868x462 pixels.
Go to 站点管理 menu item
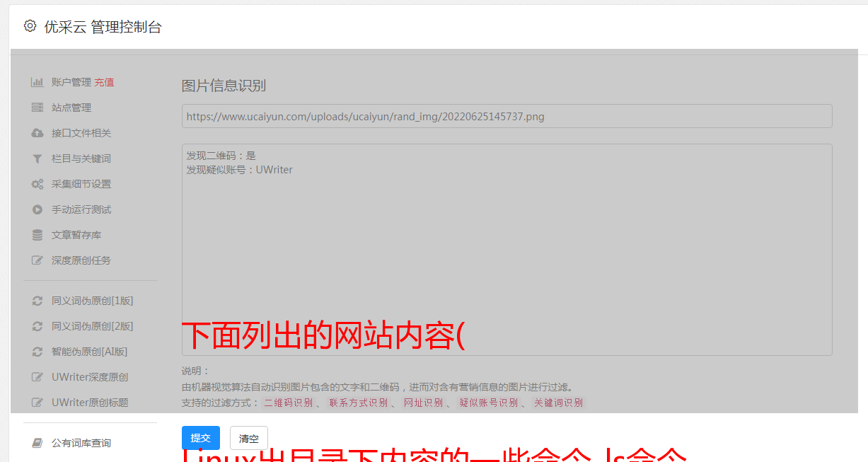pos(71,108)
